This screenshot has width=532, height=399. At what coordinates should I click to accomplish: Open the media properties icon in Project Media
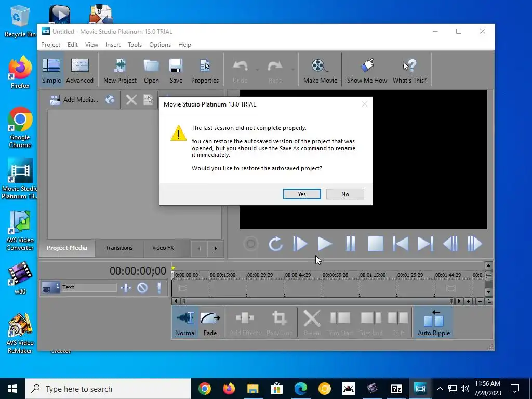point(148,100)
